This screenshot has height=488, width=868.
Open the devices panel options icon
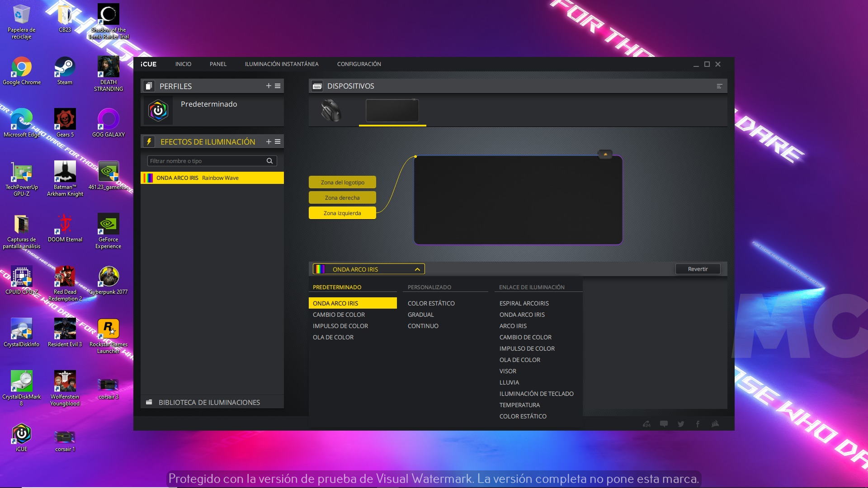coord(719,86)
